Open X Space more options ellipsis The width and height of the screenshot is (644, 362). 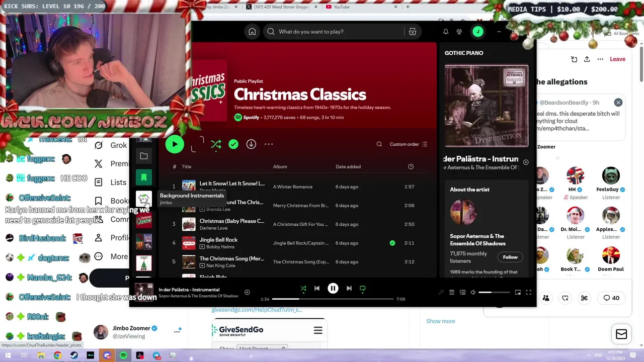[600, 59]
